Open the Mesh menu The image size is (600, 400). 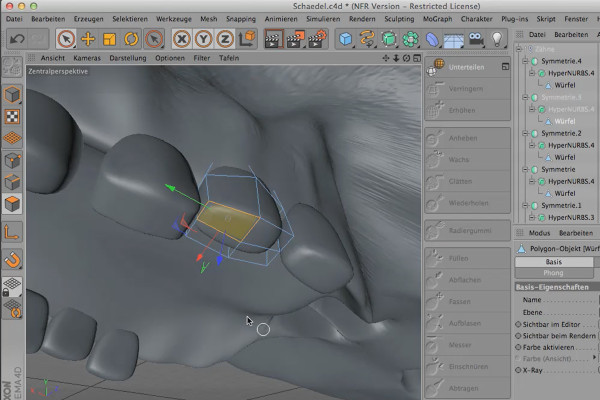click(209, 19)
